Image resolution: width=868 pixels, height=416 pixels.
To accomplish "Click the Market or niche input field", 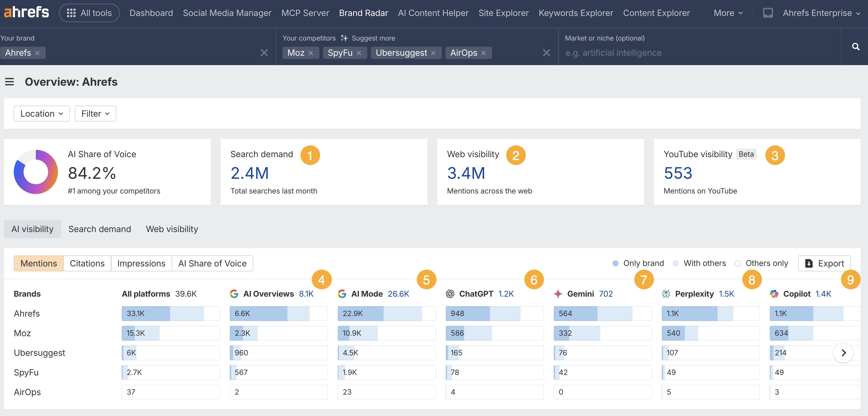I will 697,53.
